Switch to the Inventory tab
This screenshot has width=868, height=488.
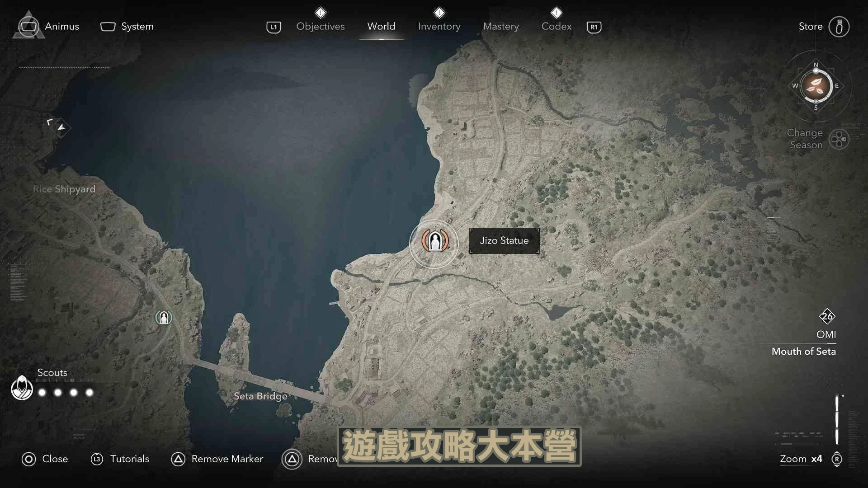tap(439, 27)
